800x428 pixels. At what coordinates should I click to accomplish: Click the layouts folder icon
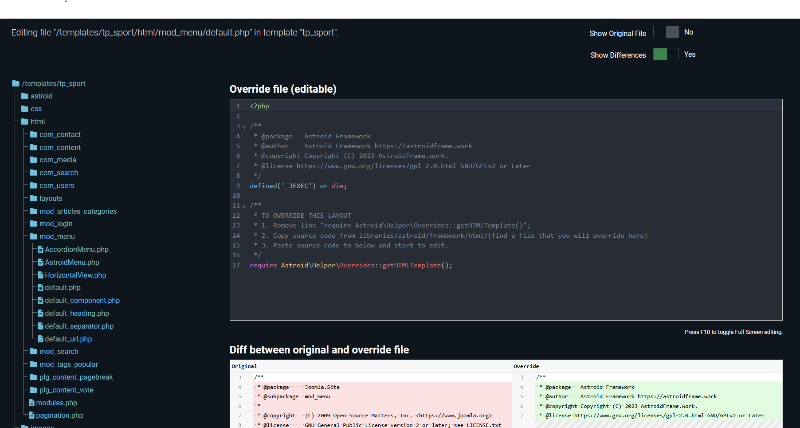pos(33,198)
